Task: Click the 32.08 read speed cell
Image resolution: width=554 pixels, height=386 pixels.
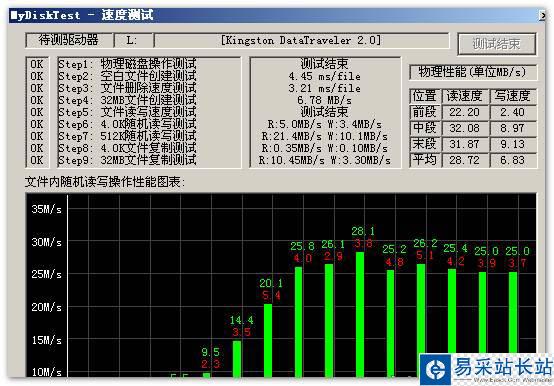Action: tap(465, 128)
